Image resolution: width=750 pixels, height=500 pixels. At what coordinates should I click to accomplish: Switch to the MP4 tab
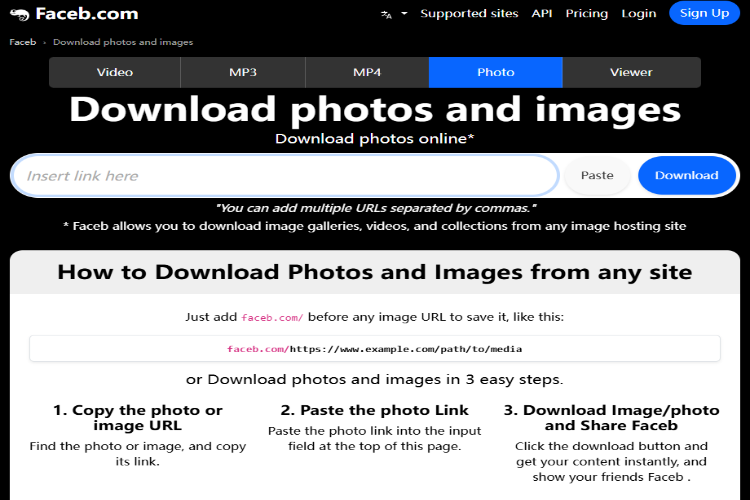tap(367, 72)
